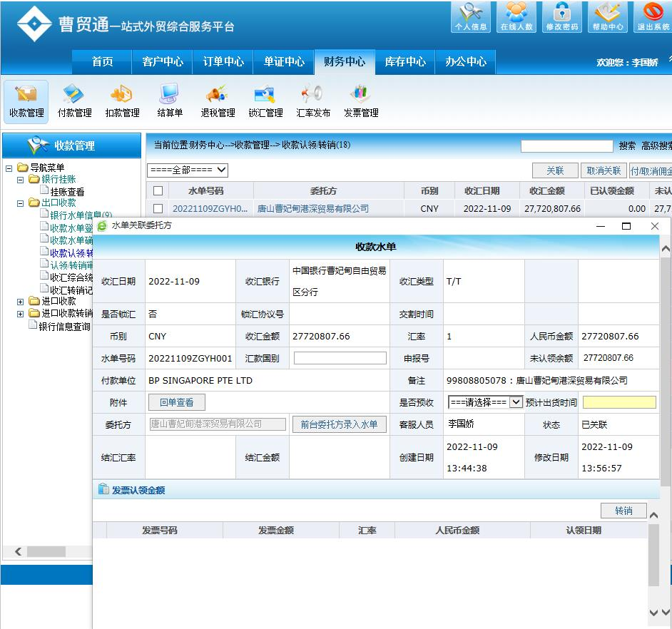672x629 pixels.
Task: Expand the 进口收款转销 tree node
Action: click(20, 314)
